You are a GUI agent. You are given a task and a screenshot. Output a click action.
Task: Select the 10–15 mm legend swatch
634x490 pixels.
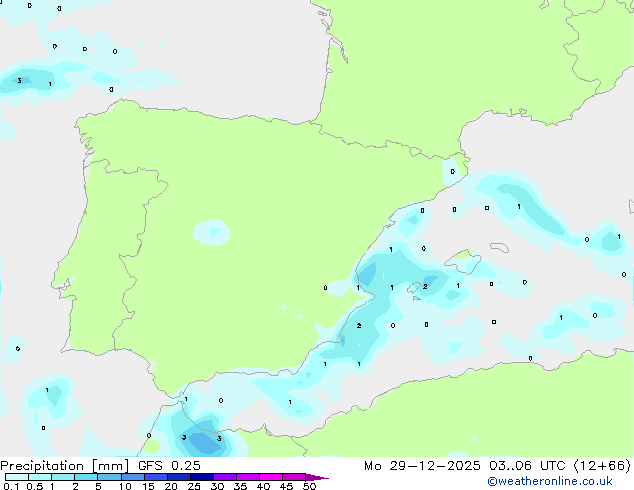(x=133, y=477)
